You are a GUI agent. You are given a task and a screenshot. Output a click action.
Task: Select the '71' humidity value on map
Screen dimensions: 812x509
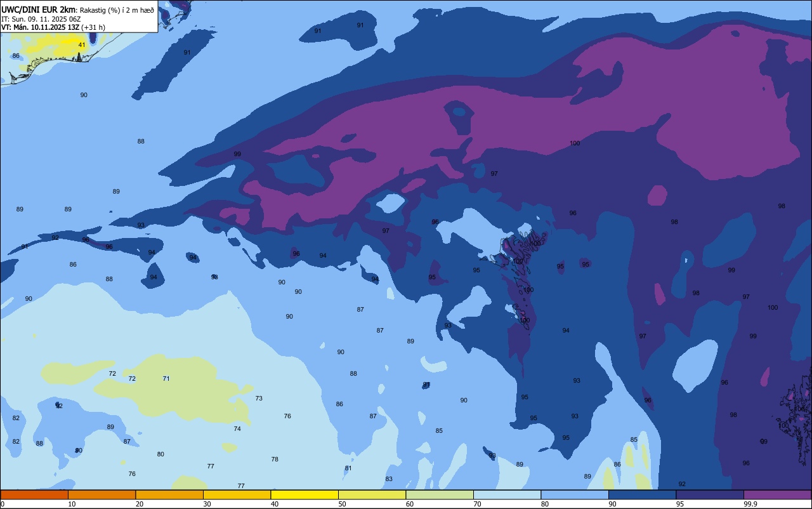[166, 379]
